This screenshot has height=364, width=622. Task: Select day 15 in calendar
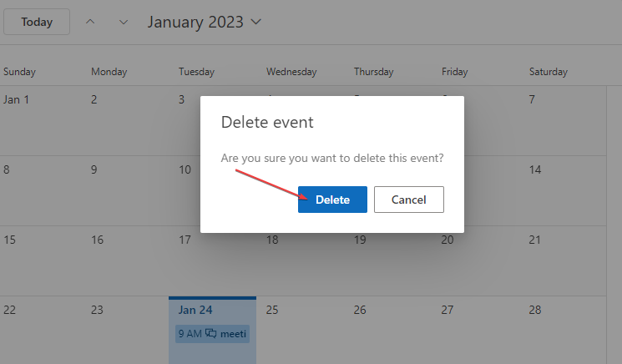coord(10,240)
